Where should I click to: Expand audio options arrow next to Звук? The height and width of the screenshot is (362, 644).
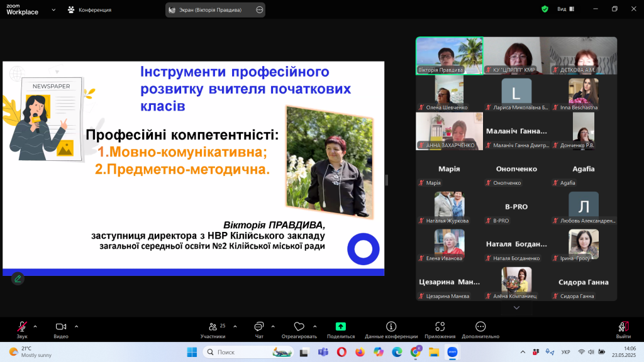35,326
